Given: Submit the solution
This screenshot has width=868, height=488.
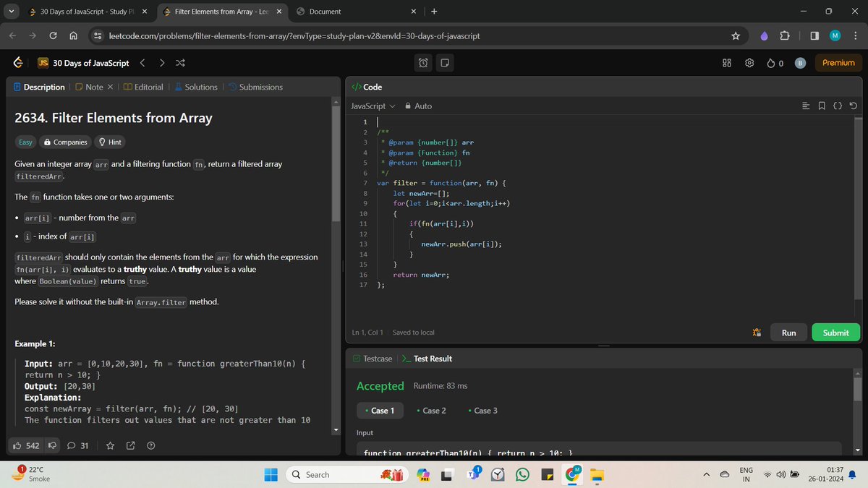Looking at the screenshot, I should coord(835,332).
